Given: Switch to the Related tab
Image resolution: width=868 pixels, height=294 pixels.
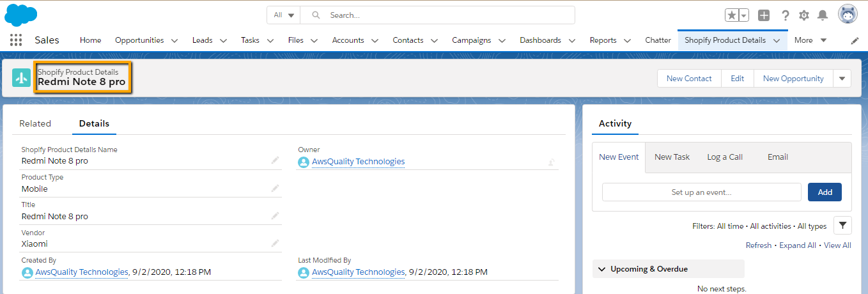Looking at the screenshot, I should click(35, 123).
